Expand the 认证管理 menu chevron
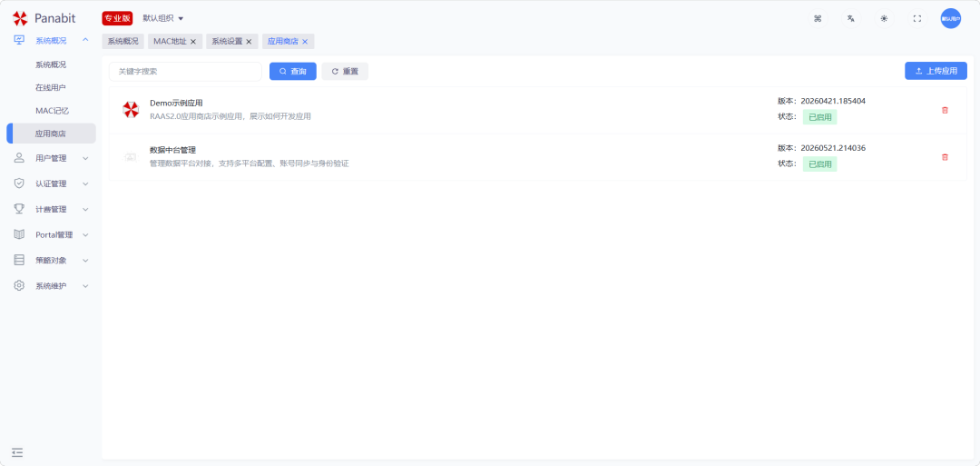Image resolution: width=980 pixels, height=466 pixels. pos(85,183)
